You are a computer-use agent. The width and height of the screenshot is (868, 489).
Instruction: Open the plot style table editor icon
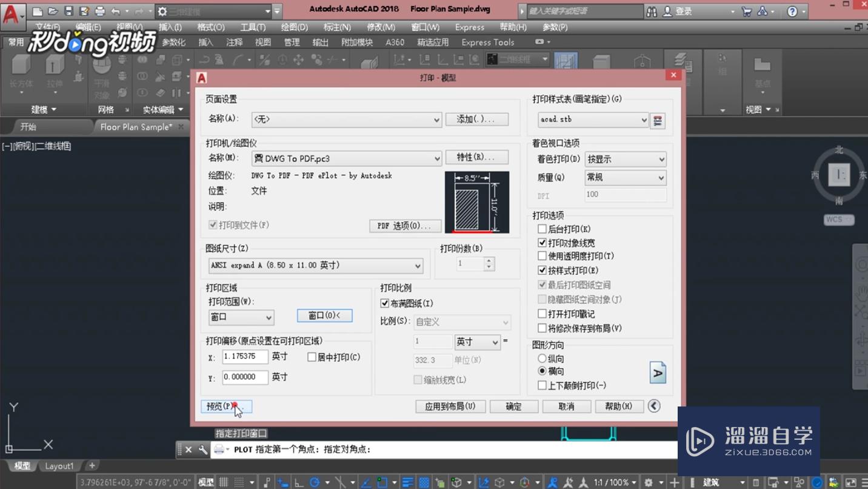pyautogui.click(x=658, y=121)
